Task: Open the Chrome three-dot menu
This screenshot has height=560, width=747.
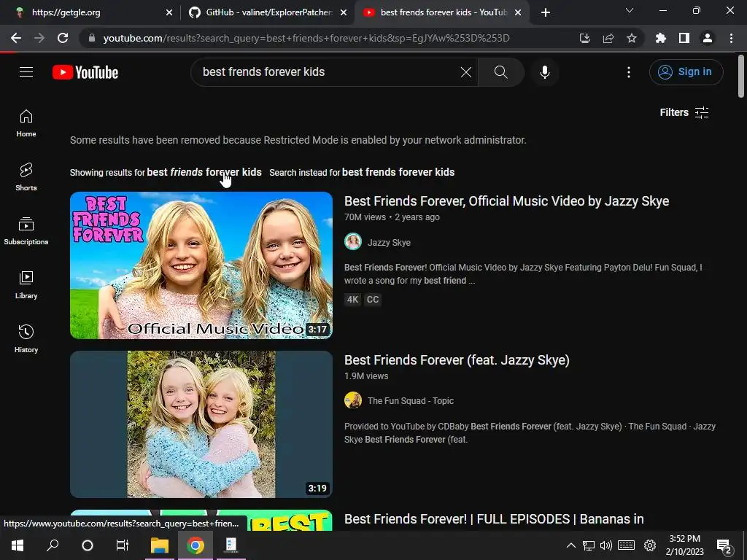Action: [x=731, y=38]
